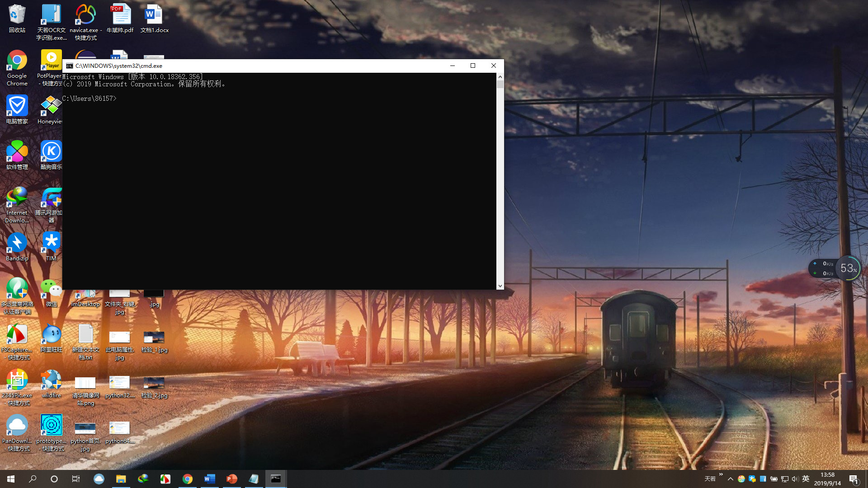Expand the 天若 toolbar chevron
The image size is (868, 488).
click(x=721, y=474)
